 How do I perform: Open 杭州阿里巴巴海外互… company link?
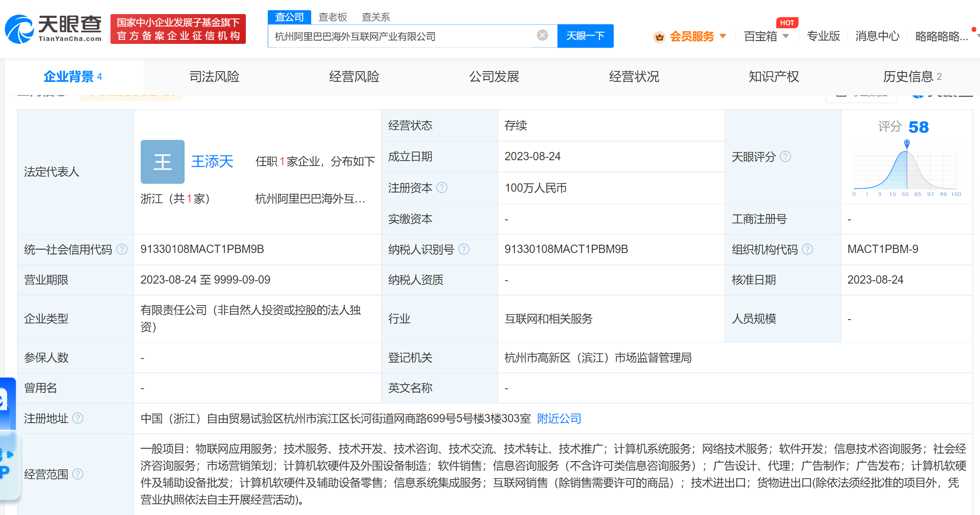tap(310, 199)
